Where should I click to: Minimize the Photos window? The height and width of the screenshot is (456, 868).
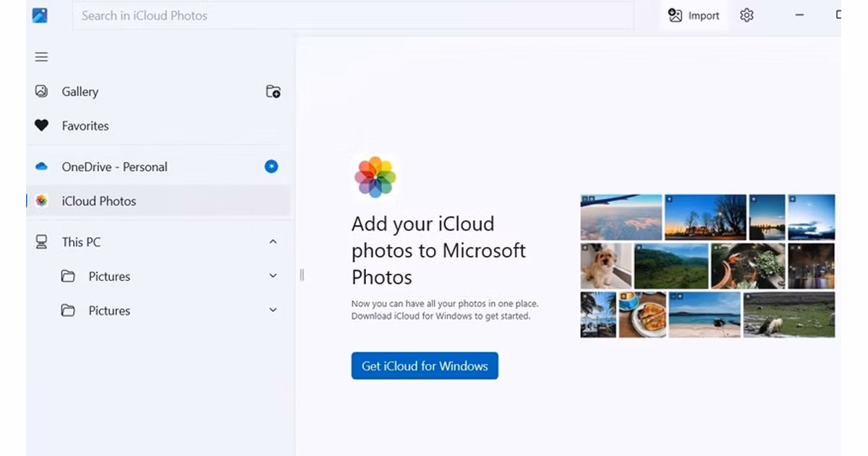click(799, 15)
